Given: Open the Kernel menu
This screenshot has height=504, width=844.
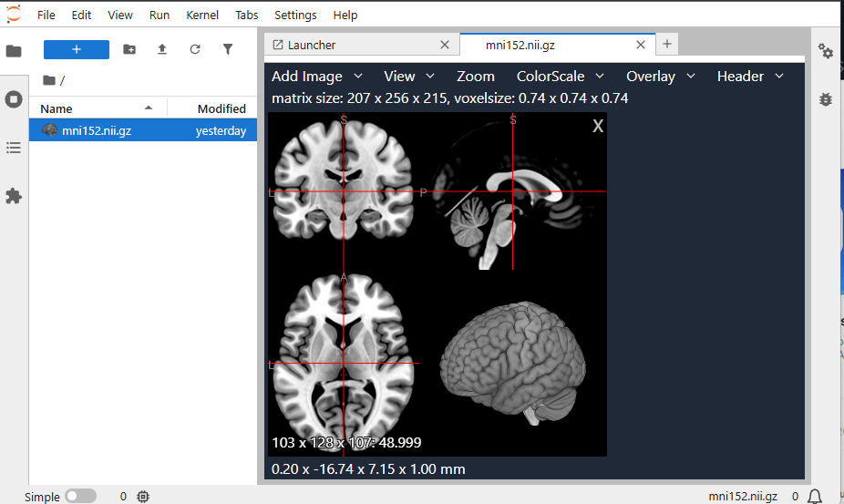Looking at the screenshot, I should click(x=201, y=15).
